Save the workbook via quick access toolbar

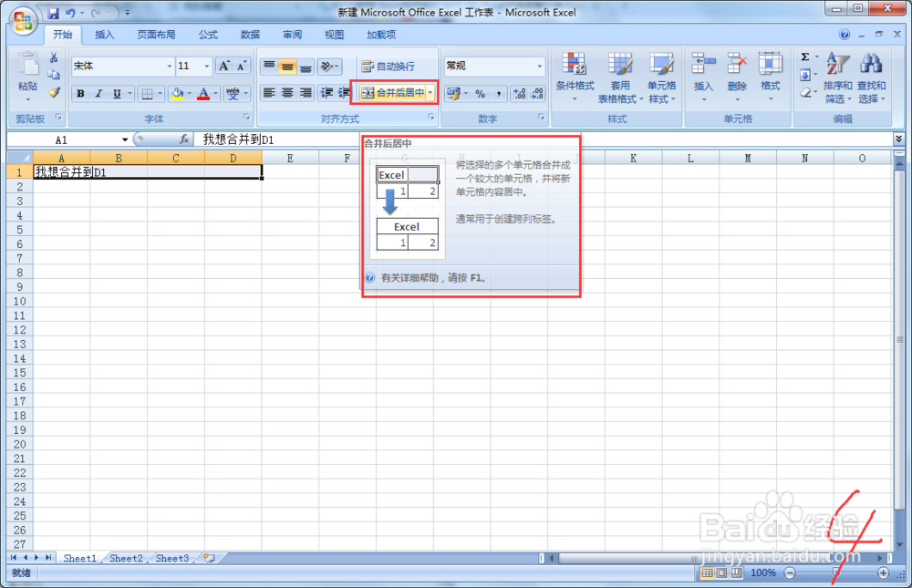click(x=54, y=13)
